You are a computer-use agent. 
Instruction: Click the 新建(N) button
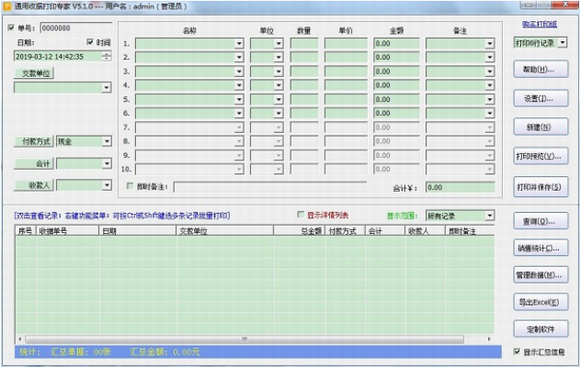(540, 127)
